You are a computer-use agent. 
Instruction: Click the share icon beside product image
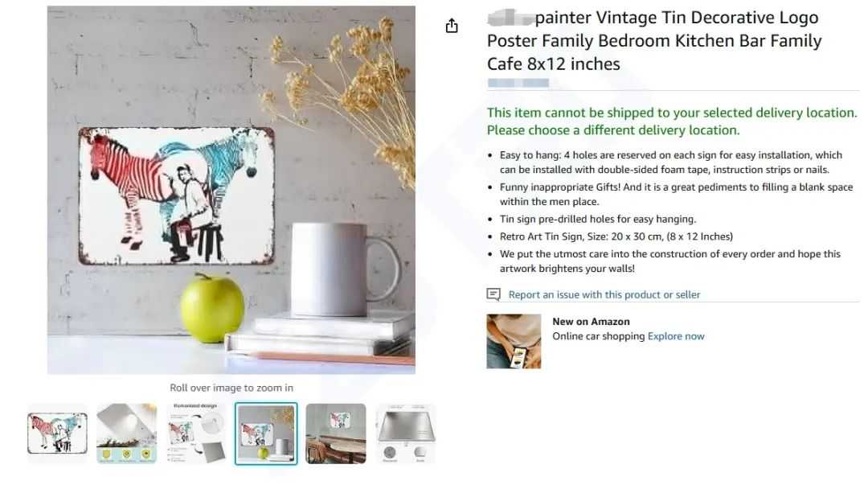(452, 26)
